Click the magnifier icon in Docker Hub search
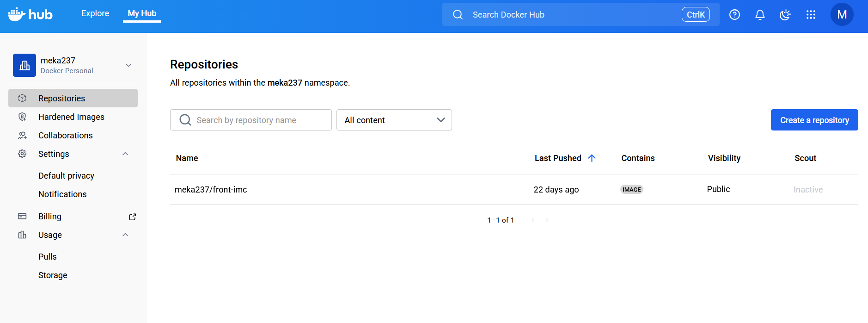This screenshot has width=868, height=323. point(458,15)
